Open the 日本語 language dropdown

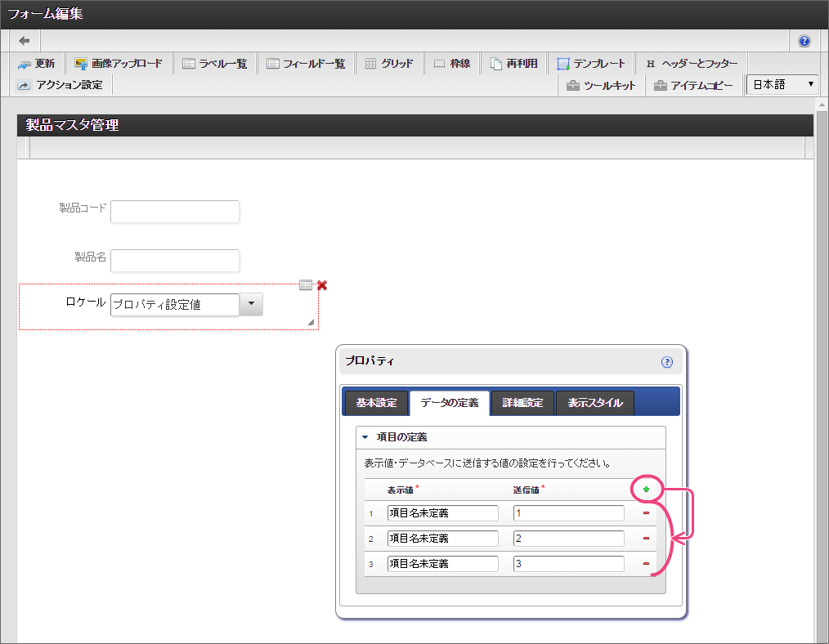(x=782, y=84)
